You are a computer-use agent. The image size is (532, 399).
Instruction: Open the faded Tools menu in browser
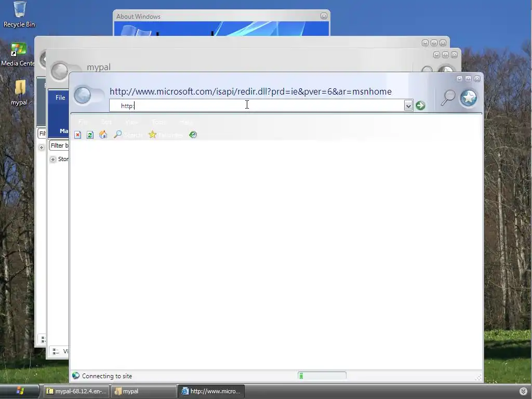tap(159, 122)
